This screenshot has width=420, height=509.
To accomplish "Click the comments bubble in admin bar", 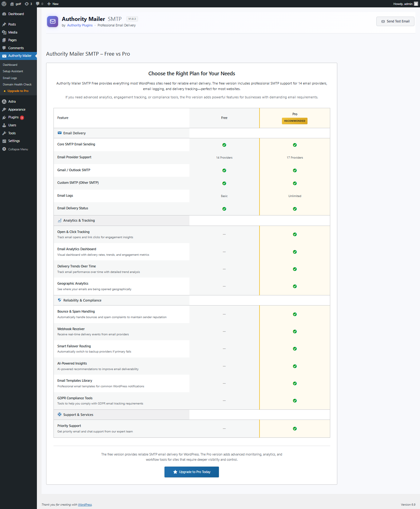I will (39, 4).
